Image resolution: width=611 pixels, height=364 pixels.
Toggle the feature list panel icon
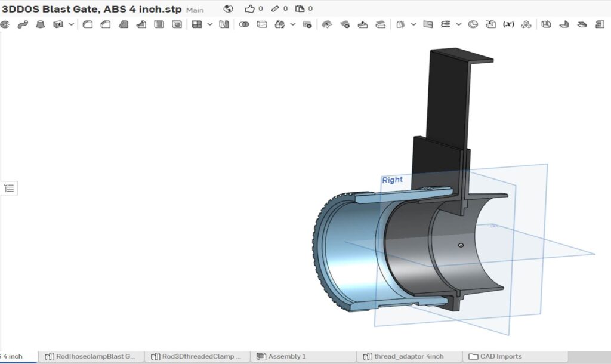pyautogui.click(x=9, y=188)
